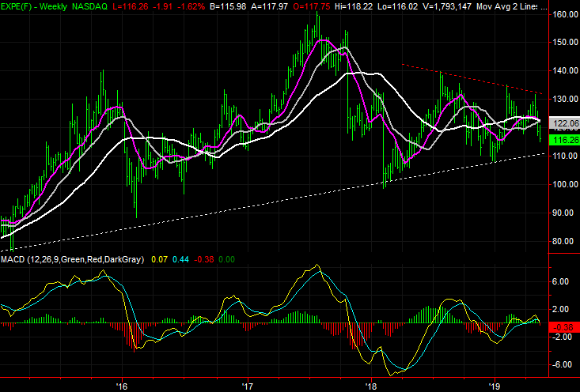Image resolution: width=580 pixels, height=392 pixels.
Task: Click the 2.00 MACD axis label
Action: 561,309
